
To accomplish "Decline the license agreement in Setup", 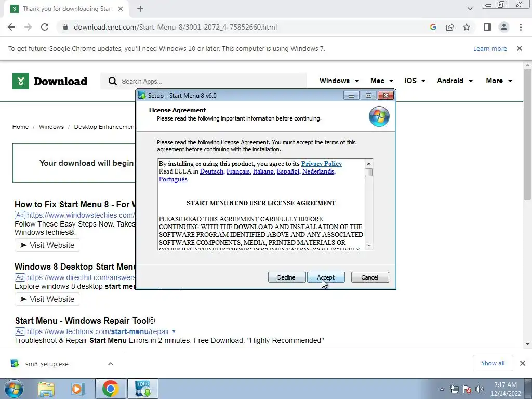I will pyautogui.click(x=286, y=277).
